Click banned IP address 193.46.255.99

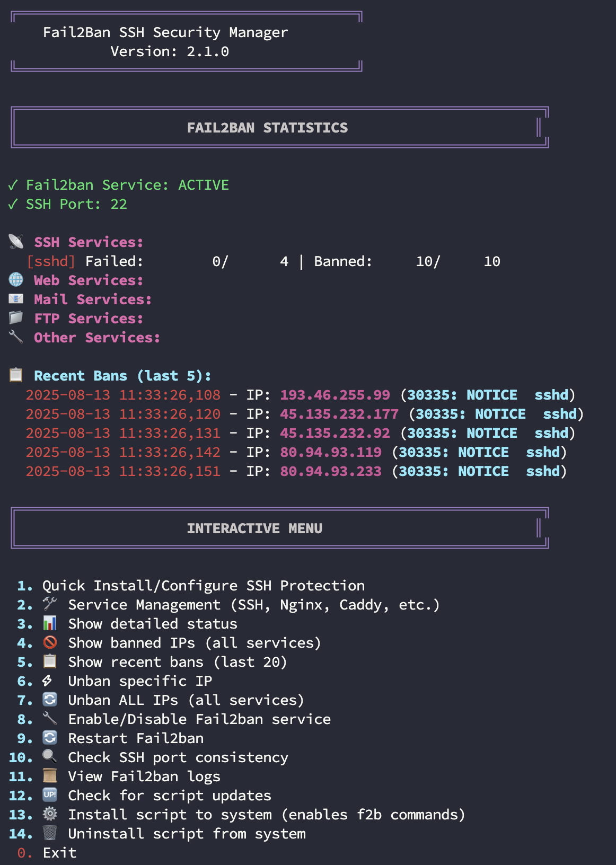pyautogui.click(x=335, y=395)
